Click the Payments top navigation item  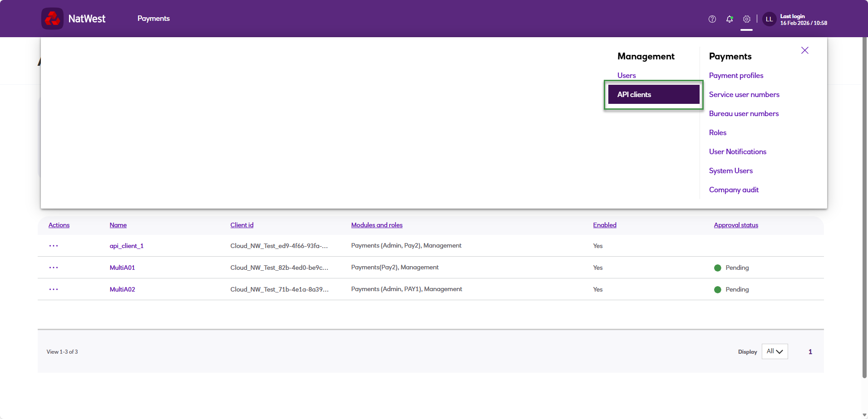coord(153,19)
